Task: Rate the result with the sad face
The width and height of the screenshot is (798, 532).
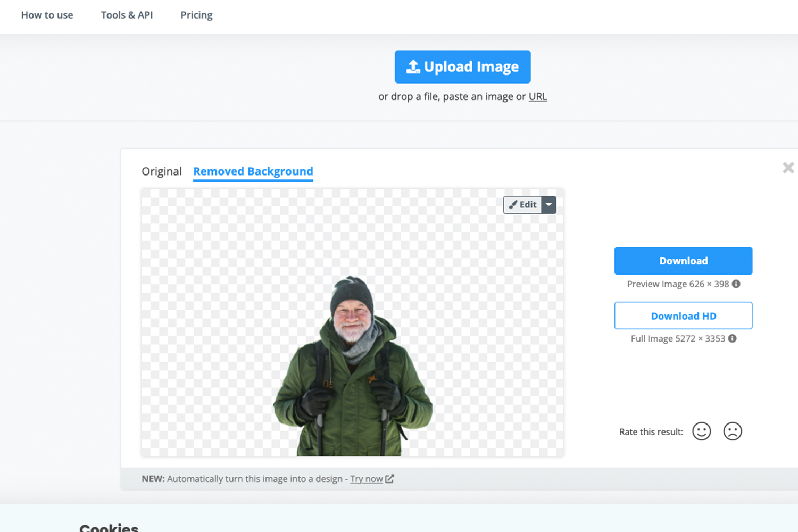Action: (x=733, y=431)
